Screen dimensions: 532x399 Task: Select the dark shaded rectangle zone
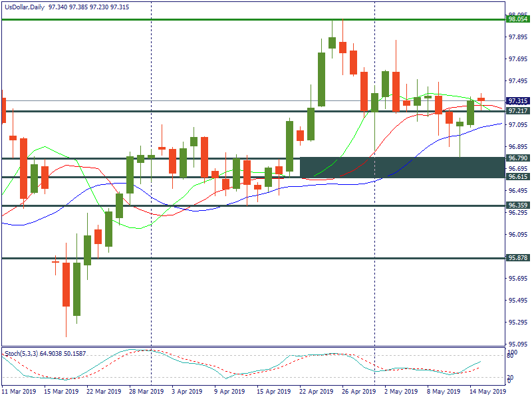click(x=403, y=168)
